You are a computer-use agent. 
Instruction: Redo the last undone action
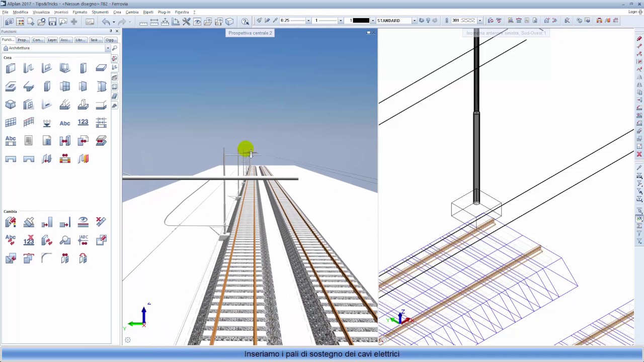(x=122, y=21)
